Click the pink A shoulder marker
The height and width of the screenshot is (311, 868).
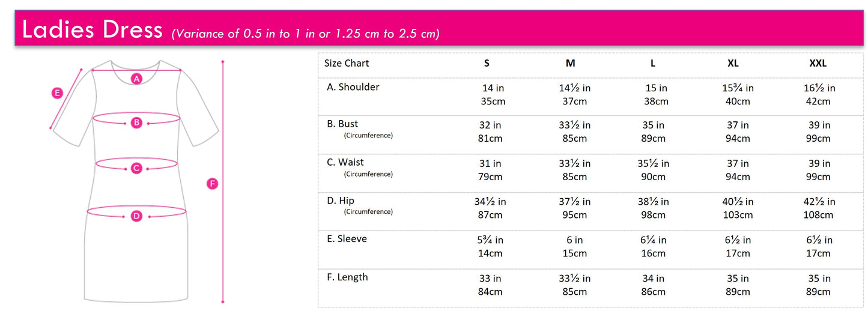click(x=136, y=79)
